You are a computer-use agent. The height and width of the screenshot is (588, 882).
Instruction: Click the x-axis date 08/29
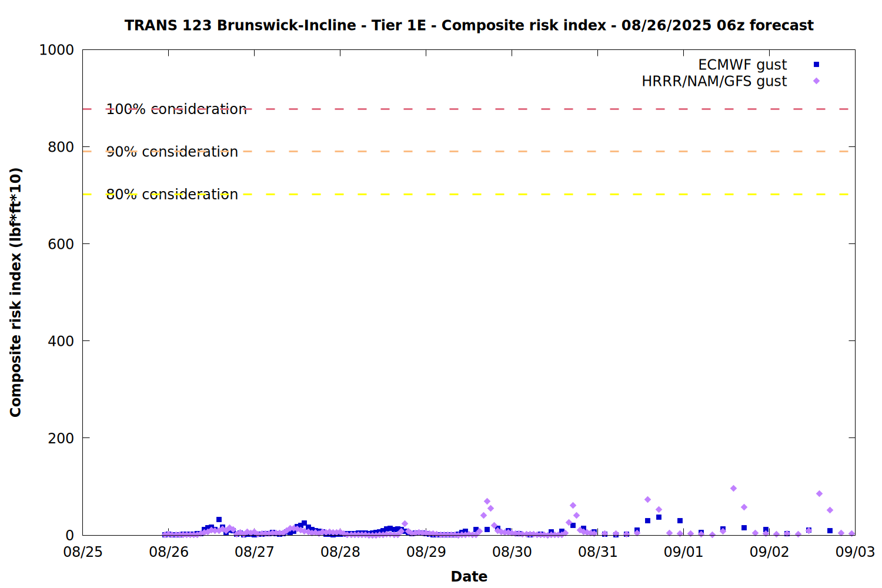[426, 552]
